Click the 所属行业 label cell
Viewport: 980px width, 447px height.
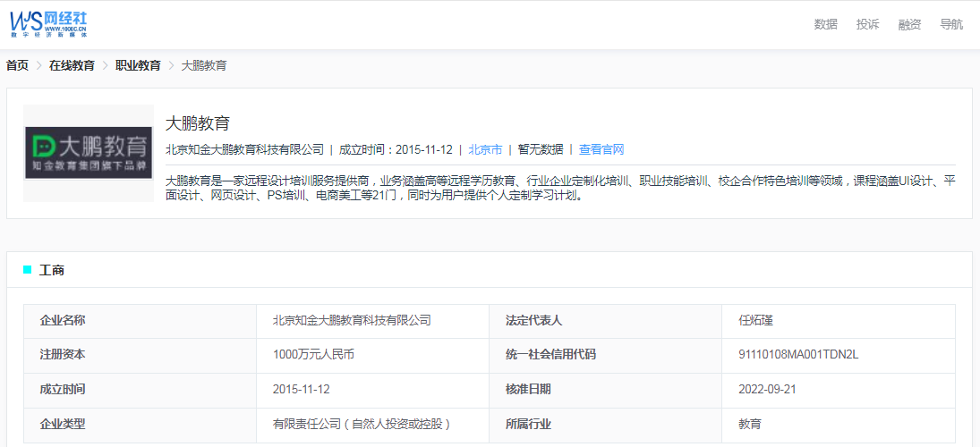click(x=605, y=425)
